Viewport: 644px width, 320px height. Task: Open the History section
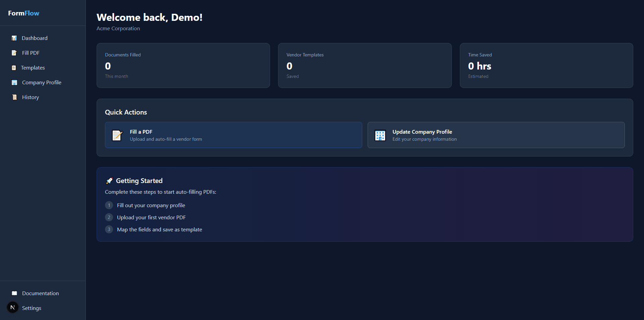coord(31,97)
